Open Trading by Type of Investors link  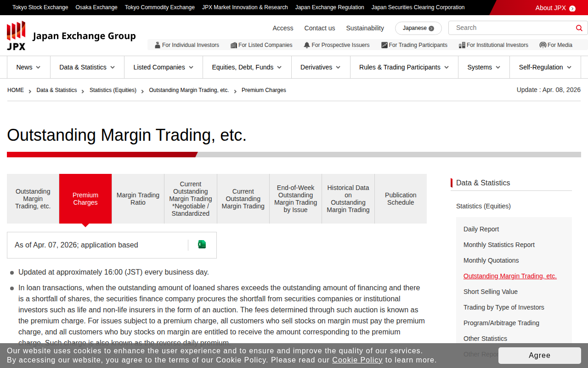[x=504, y=307]
